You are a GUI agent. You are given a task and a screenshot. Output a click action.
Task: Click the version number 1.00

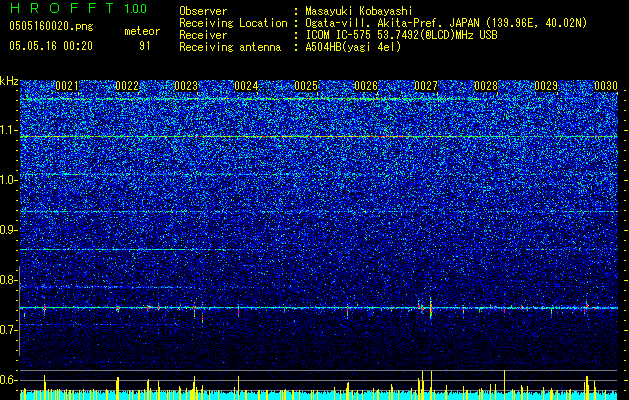135,8
